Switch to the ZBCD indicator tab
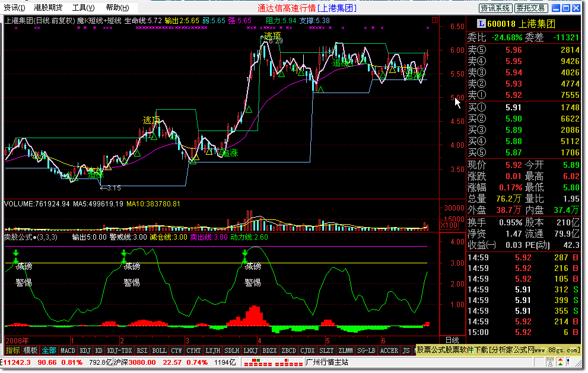The image size is (588, 373). (x=288, y=350)
